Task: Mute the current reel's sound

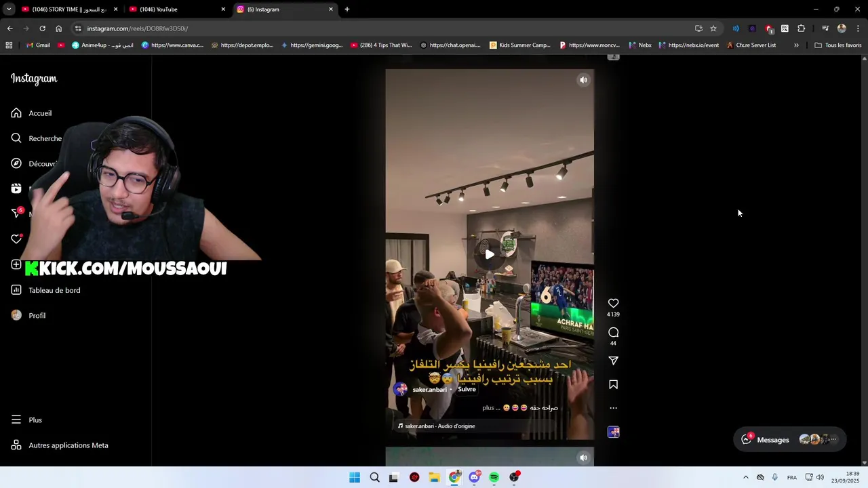Action: click(x=583, y=80)
